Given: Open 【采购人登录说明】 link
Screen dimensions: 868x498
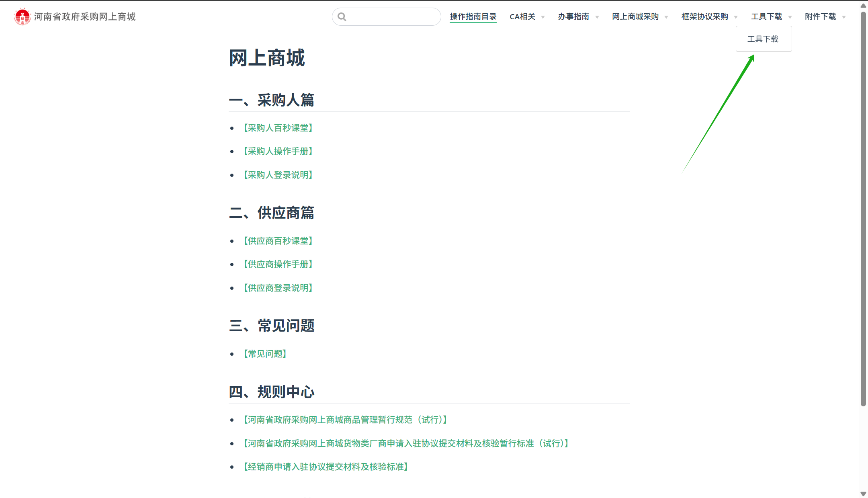Looking at the screenshot, I should [x=278, y=175].
